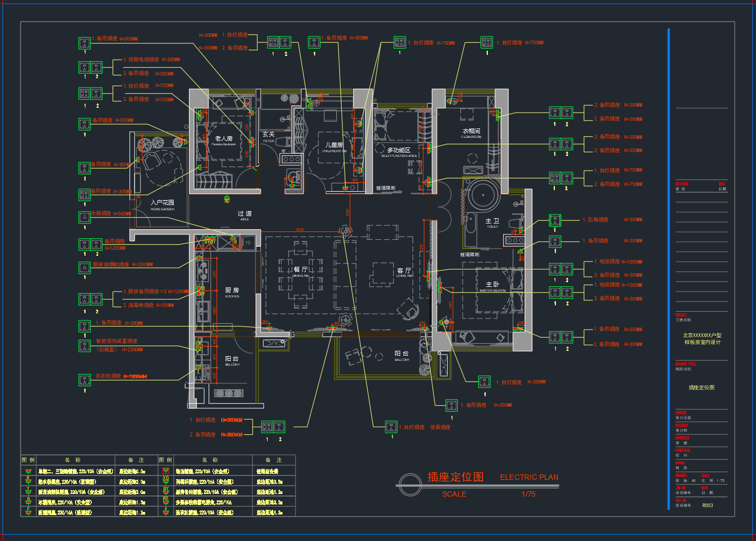Click the 过道 Aisle label
Screen dimensions: 756x541
[244, 215]
